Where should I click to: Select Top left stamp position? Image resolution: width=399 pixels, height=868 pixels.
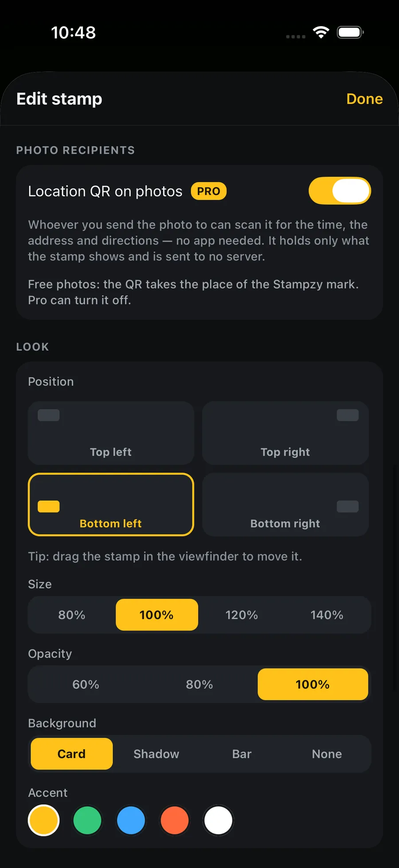[111, 433]
